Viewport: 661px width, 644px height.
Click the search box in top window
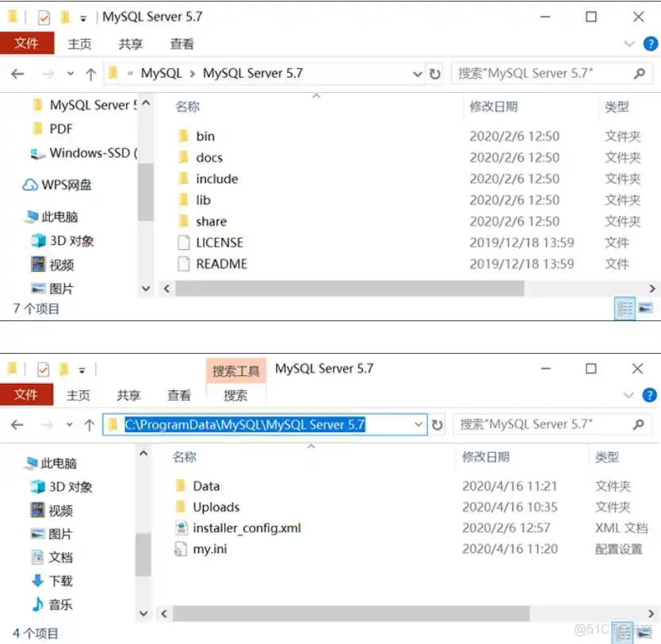click(x=552, y=74)
